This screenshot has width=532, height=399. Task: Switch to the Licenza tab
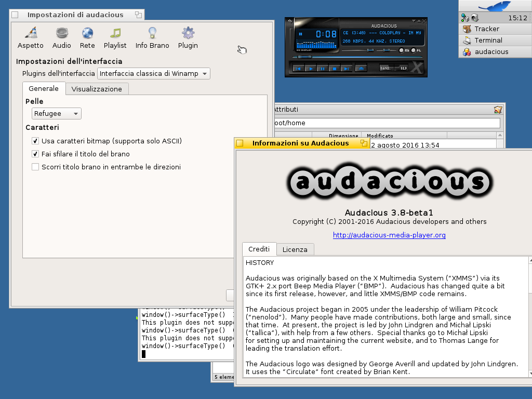point(295,249)
